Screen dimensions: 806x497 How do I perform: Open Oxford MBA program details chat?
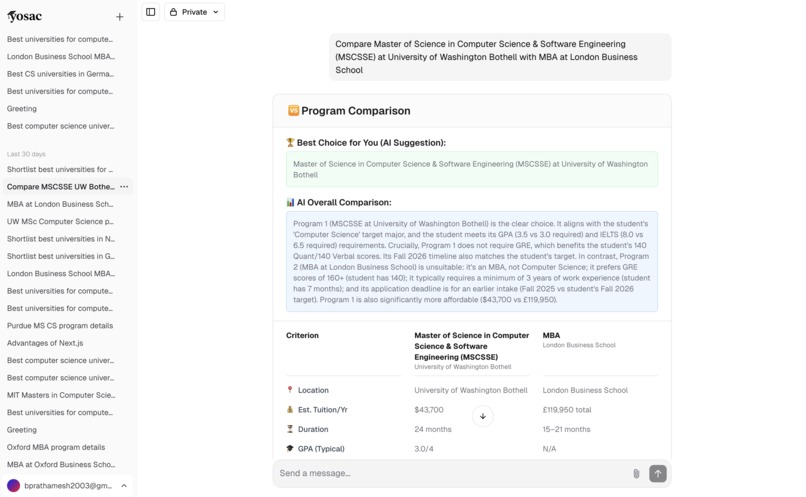(x=56, y=447)
